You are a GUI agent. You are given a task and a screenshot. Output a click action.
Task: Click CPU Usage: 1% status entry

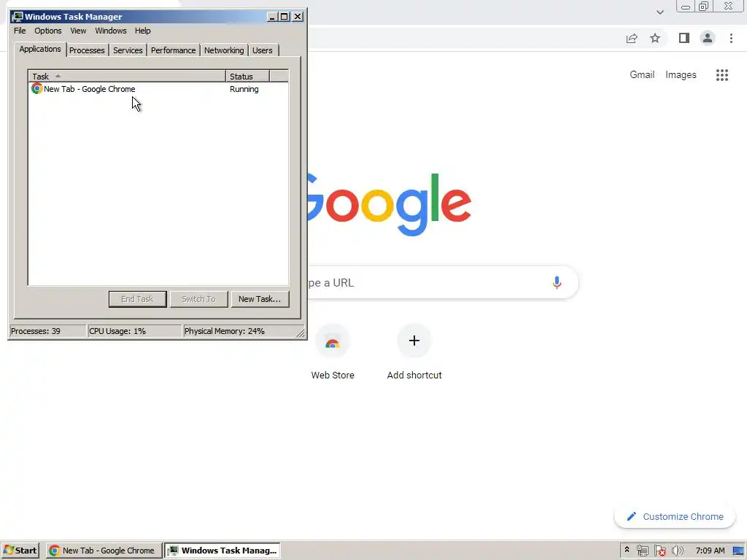pos(134,331)
